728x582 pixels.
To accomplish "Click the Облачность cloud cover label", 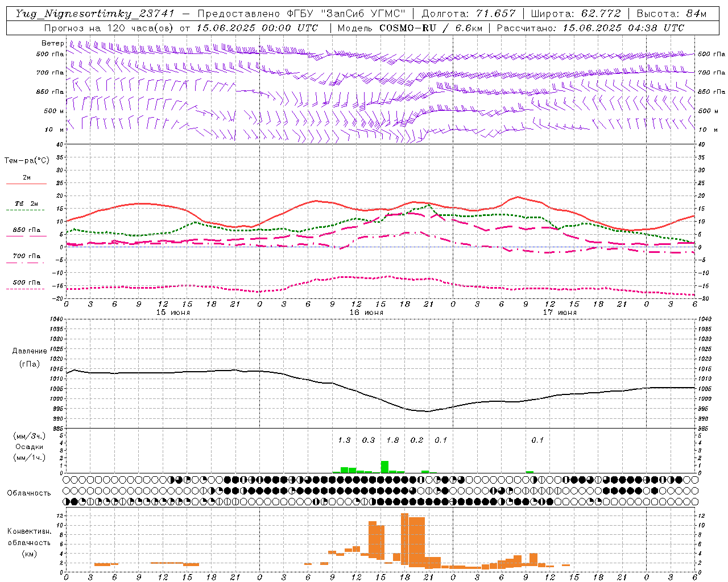I will pyautogui.click(x=29, y=493).
